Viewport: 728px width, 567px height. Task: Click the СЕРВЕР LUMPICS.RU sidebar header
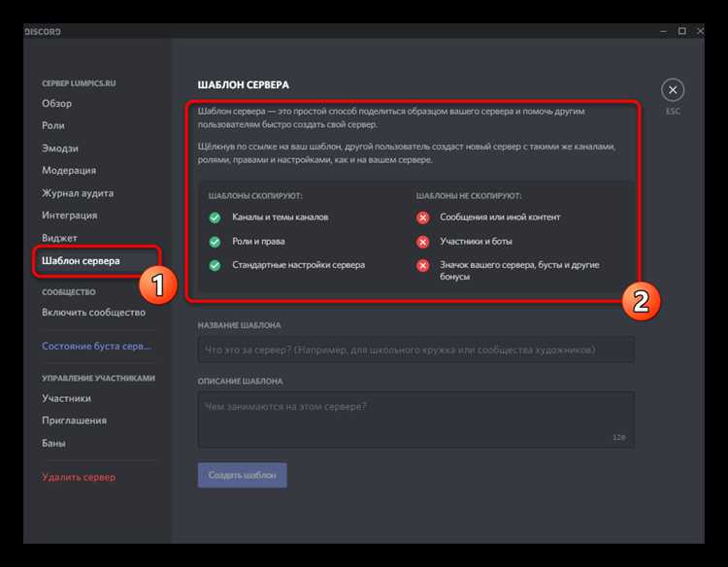tap(79, 83)
